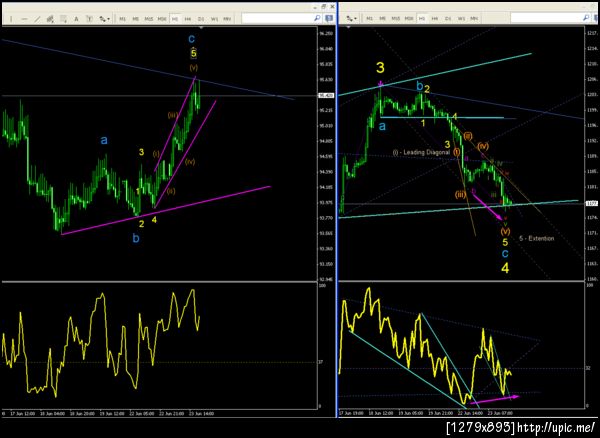
Task: Click chart shift marker atop left chart
Action: (202, 27)
